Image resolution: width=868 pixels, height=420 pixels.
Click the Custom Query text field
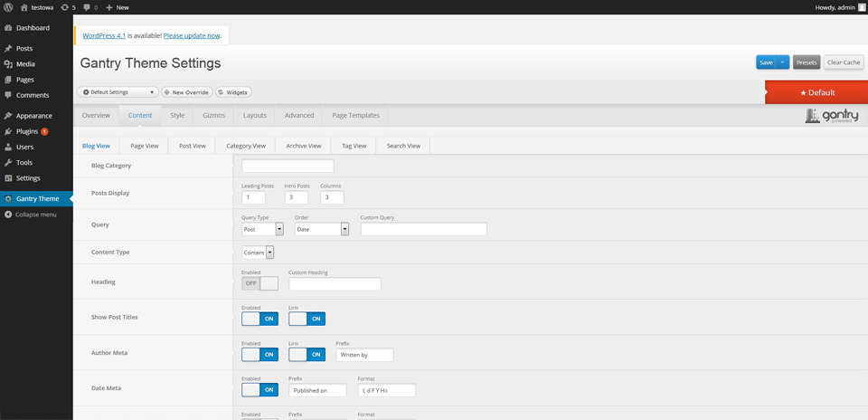click(424, 229)
